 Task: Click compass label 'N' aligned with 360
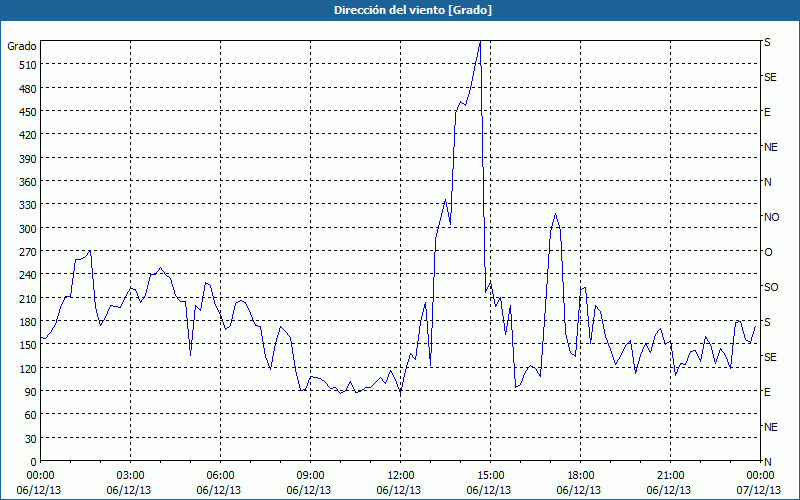[x=767, y=182]
